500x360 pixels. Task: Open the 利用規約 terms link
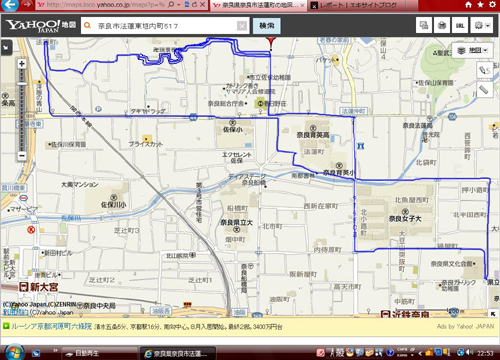pyautogui.click(x=15, y=312)
